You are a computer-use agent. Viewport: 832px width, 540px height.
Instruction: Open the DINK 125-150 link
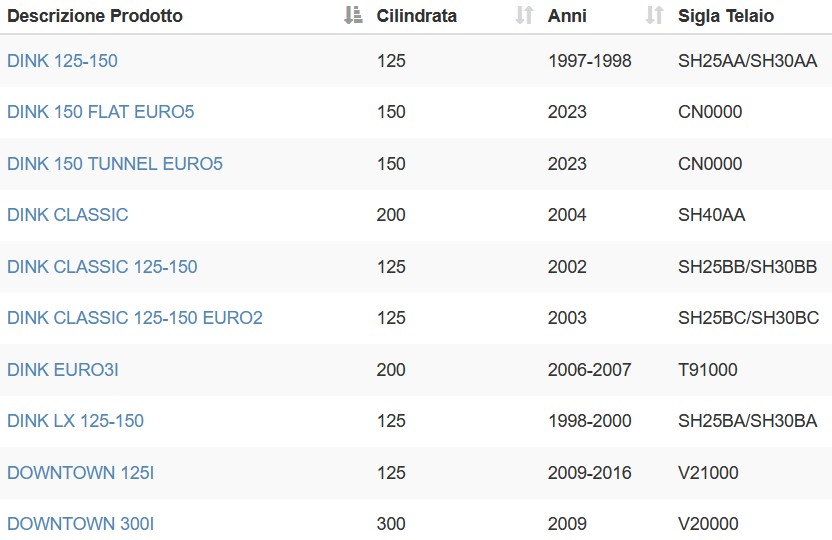tap(63, 61)
